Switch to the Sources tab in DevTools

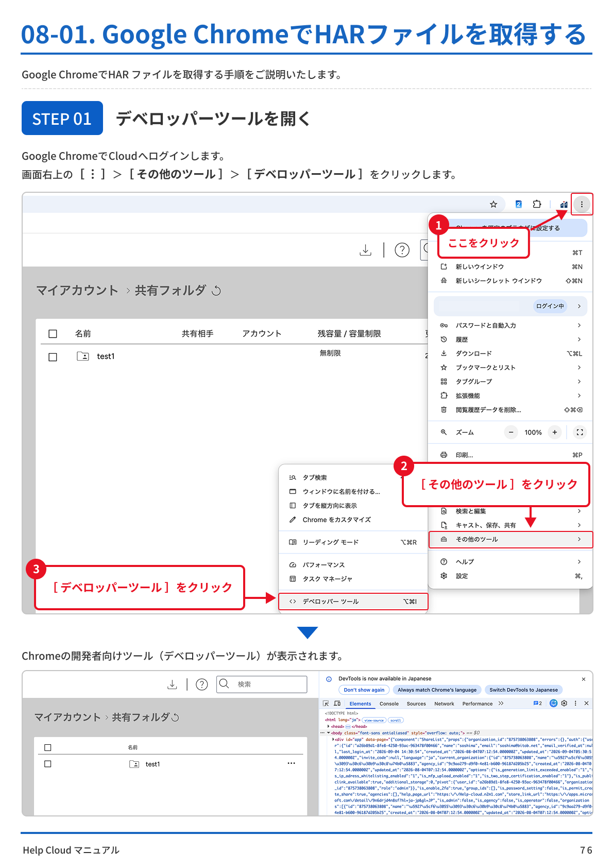tap(416, 704)
